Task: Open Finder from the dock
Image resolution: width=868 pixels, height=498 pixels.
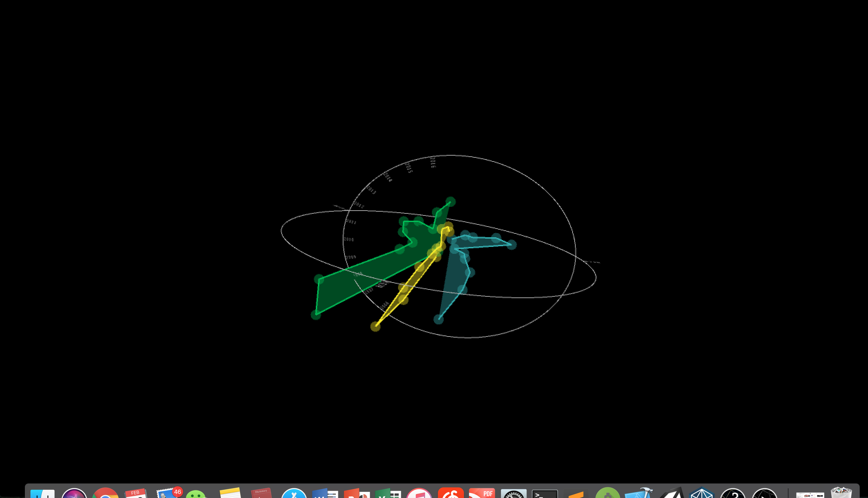Action: click(x=42, y=493)
